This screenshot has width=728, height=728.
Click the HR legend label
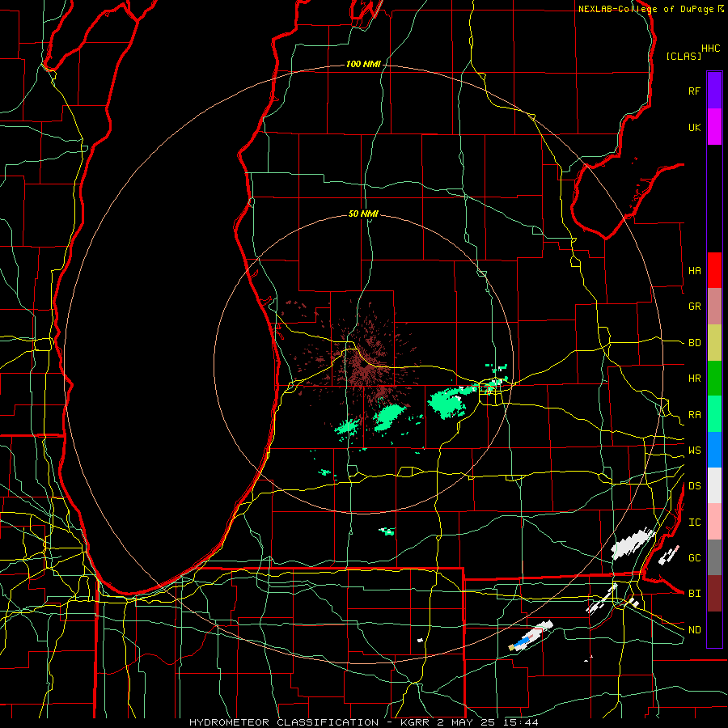(x=694, y=379)
